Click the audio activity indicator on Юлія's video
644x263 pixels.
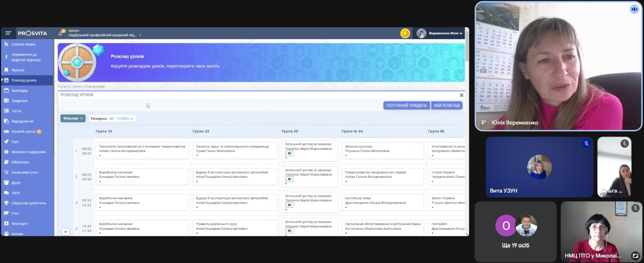(x=634, y=9)
